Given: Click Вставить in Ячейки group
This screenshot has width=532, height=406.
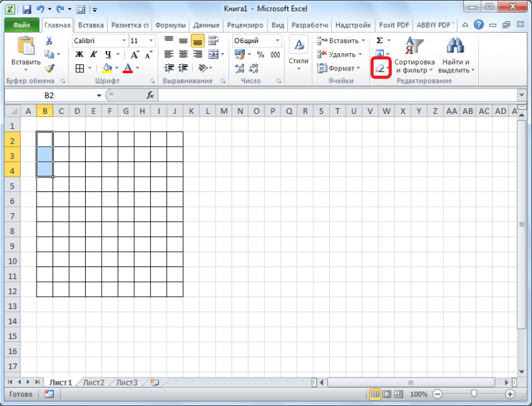Looking at the screenshot, I should coord(340,41).
